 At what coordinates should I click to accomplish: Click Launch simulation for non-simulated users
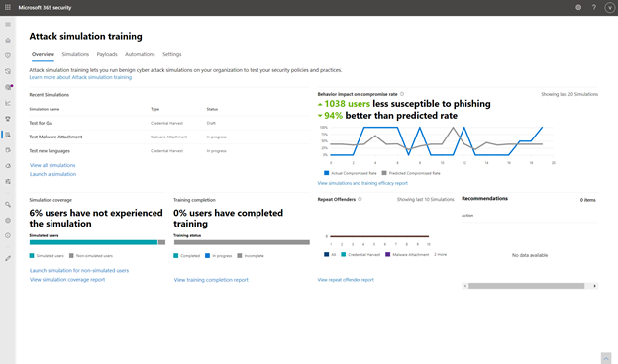pos(79,271)
